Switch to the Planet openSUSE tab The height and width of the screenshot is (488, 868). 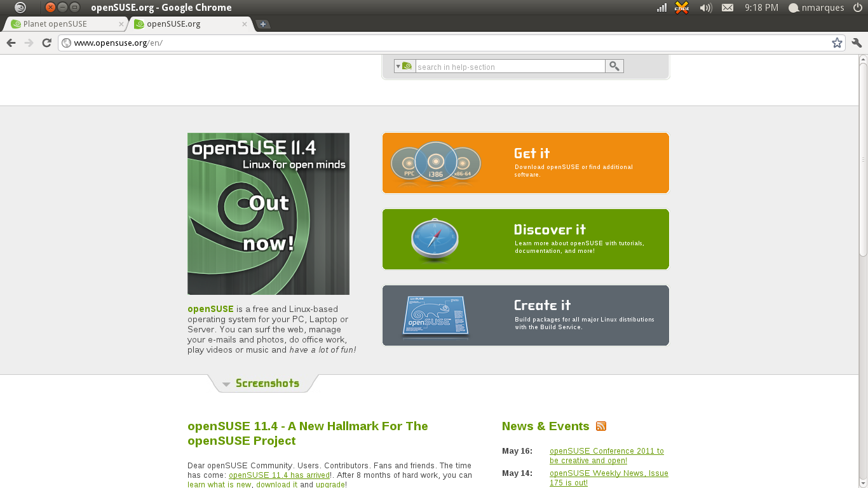coord(66,24)
